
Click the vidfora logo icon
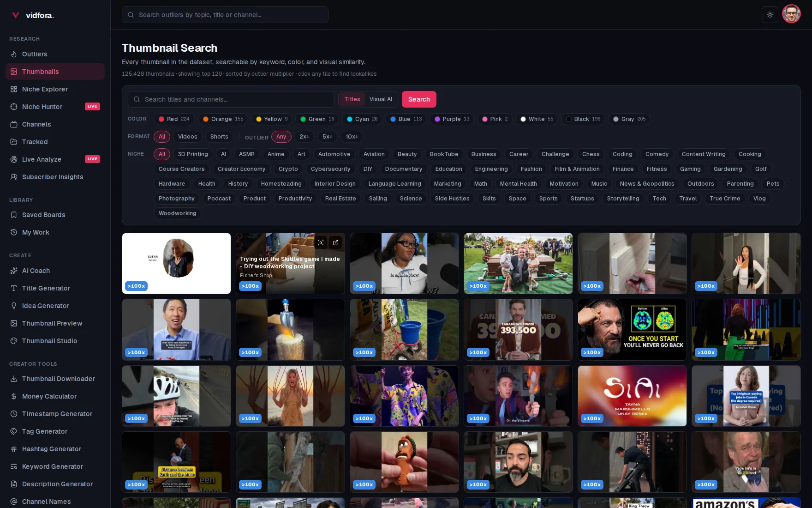tap(15, 15)
